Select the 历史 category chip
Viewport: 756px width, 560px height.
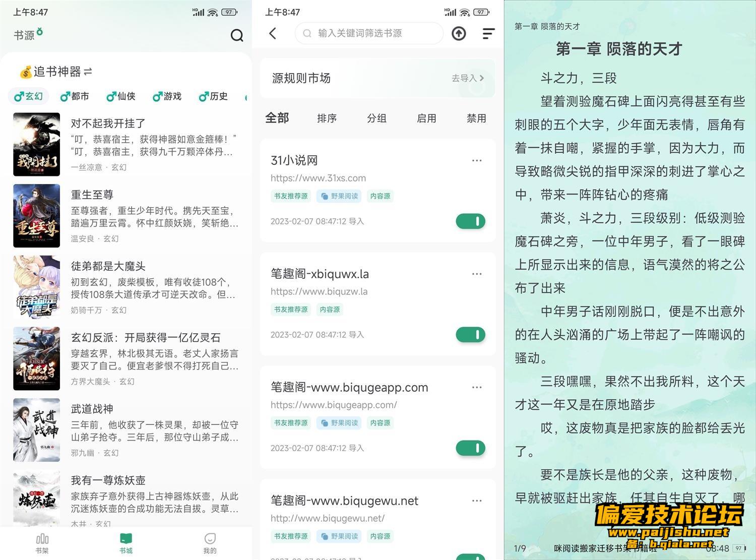[213, 96]
